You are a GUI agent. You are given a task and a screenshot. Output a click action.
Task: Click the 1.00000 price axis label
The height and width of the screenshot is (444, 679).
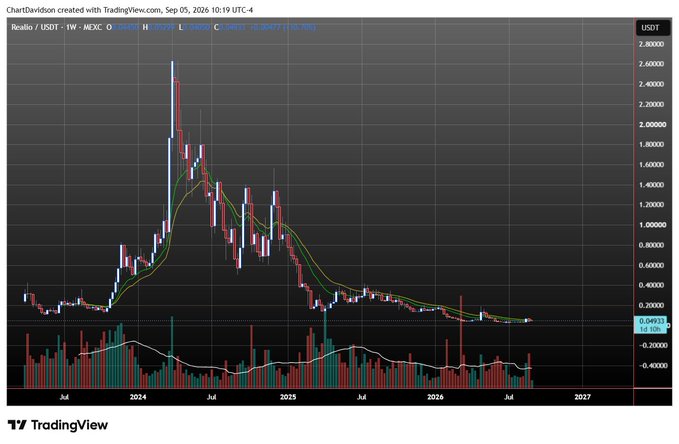651,225
